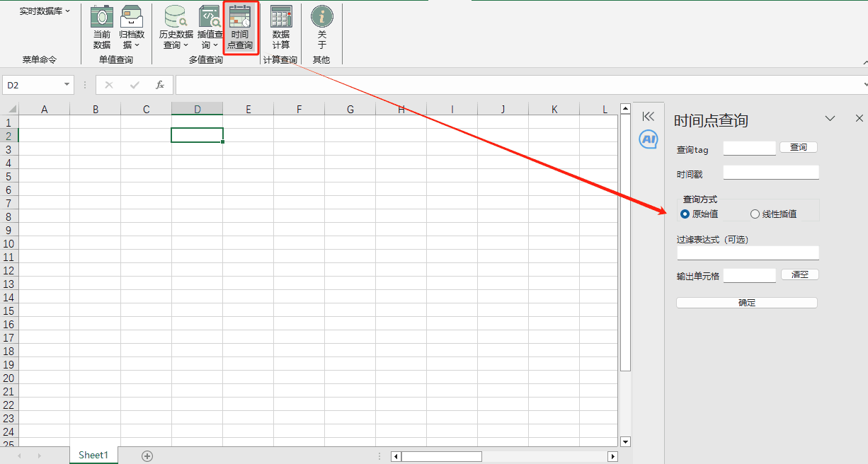Image resolution: width=868 pixels, height=464 pixels.
Task: Click the 查询 button next to tag
Action: pos(799,147)
